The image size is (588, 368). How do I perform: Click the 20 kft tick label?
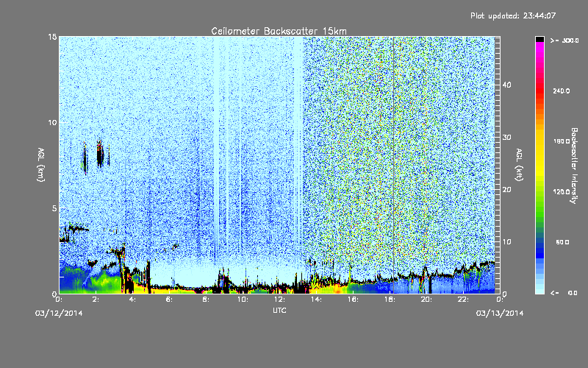tap(506, 190)
